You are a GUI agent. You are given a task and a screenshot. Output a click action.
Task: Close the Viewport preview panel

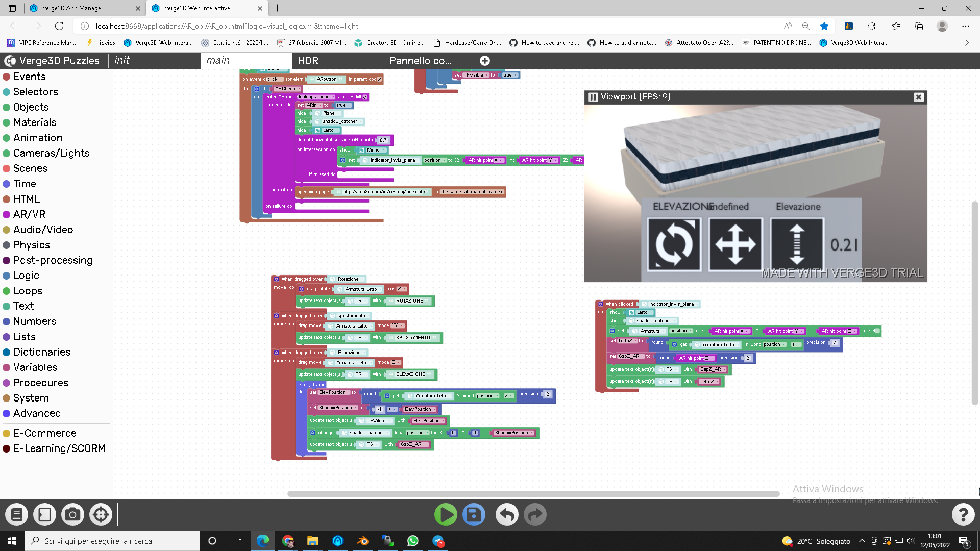click(919, 97)
